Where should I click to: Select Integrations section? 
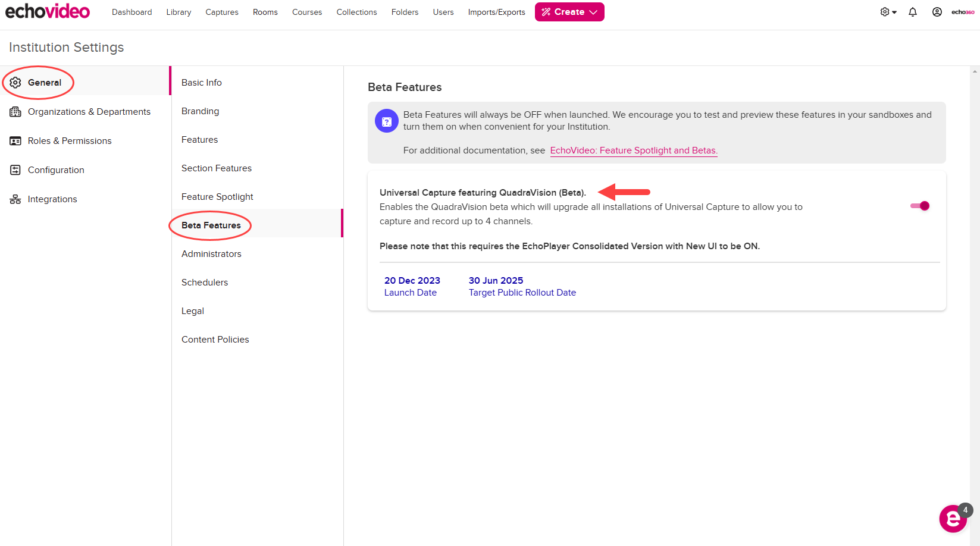52,199
